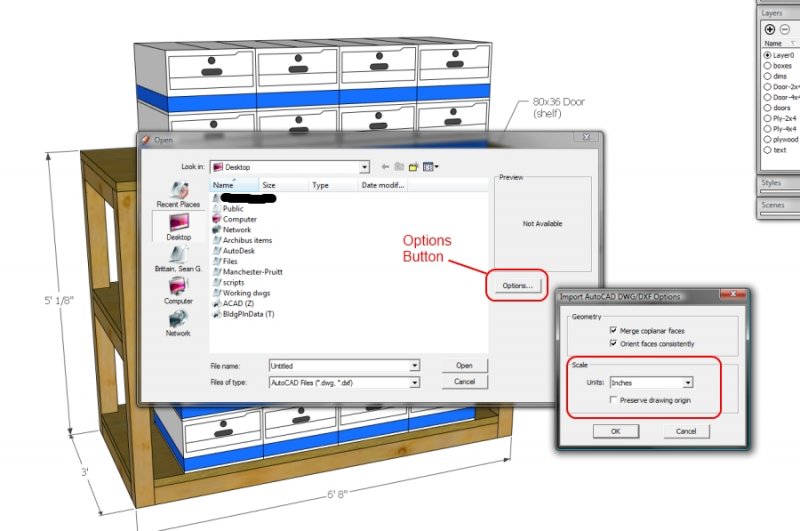Viewport: 800px width, 531px height.
Task: Select scripts folder in file list
Action: coord(229,283)
